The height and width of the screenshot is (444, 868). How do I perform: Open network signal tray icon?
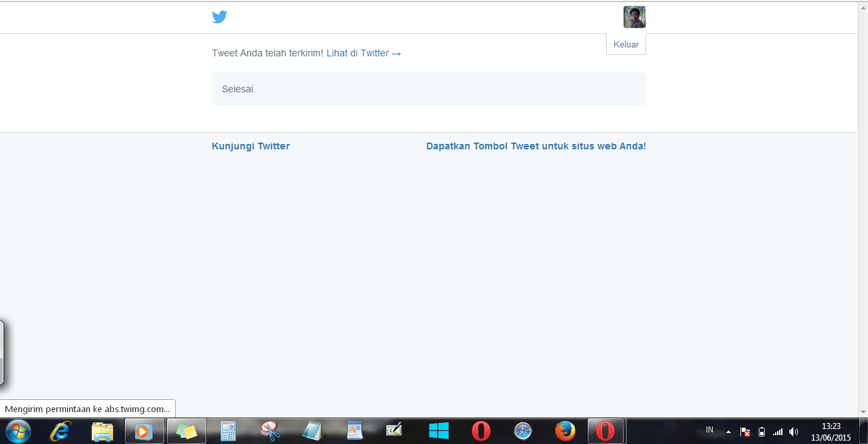(778, 432)
